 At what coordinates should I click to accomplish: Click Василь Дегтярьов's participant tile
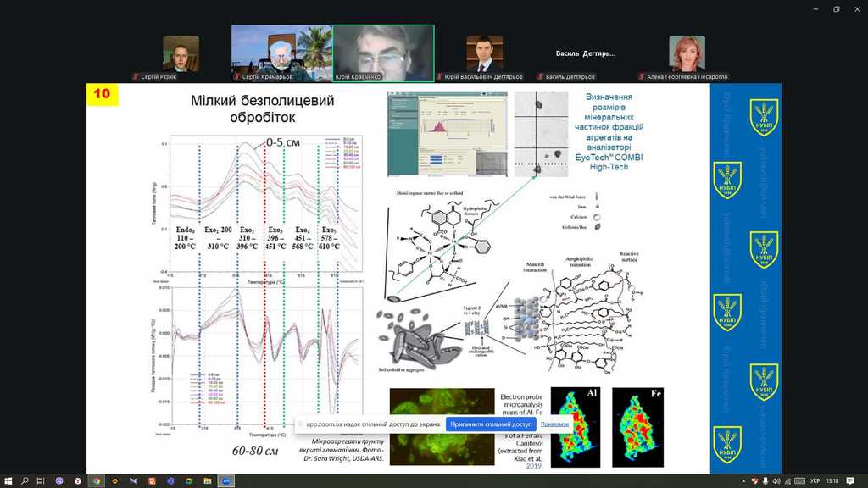click(x=585, y=53)
